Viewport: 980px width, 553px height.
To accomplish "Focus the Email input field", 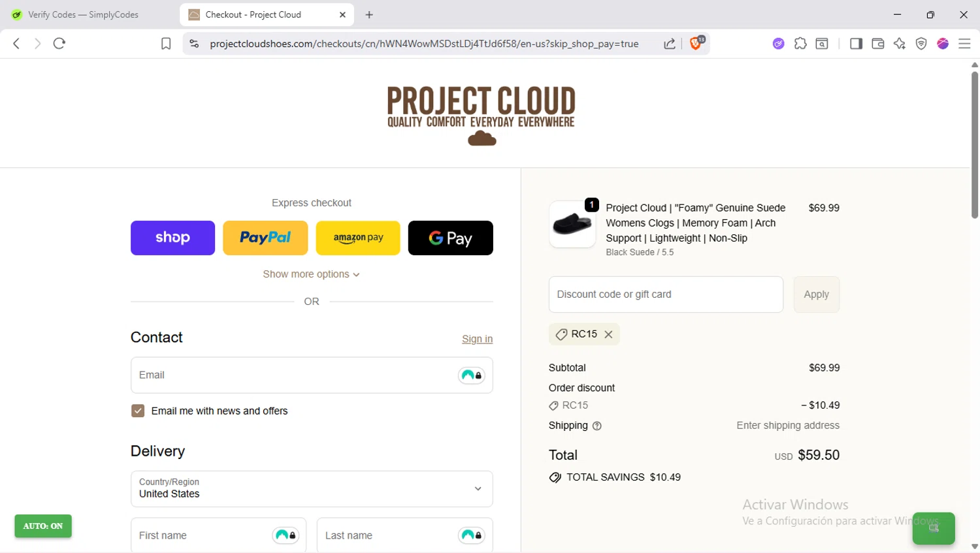I will click(312, 375).
